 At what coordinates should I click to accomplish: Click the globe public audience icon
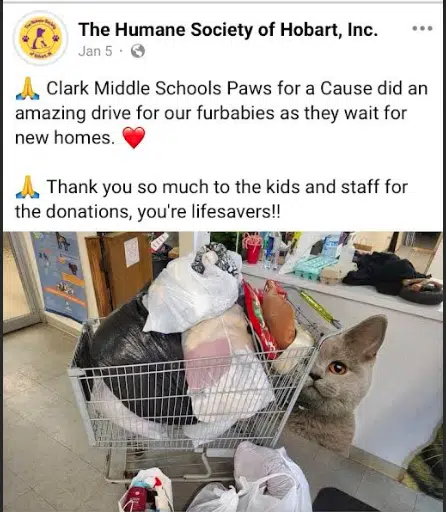click(x=138, y=51)
